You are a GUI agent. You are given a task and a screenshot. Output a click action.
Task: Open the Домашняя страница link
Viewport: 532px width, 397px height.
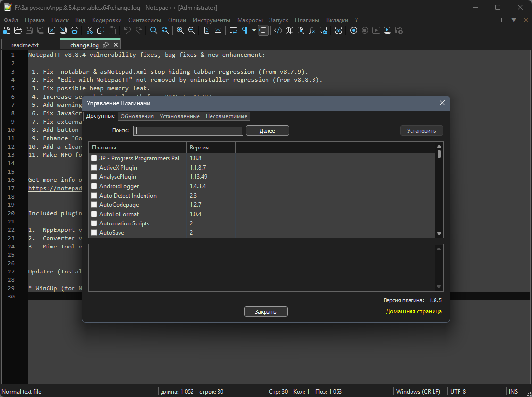pos(413,311)
